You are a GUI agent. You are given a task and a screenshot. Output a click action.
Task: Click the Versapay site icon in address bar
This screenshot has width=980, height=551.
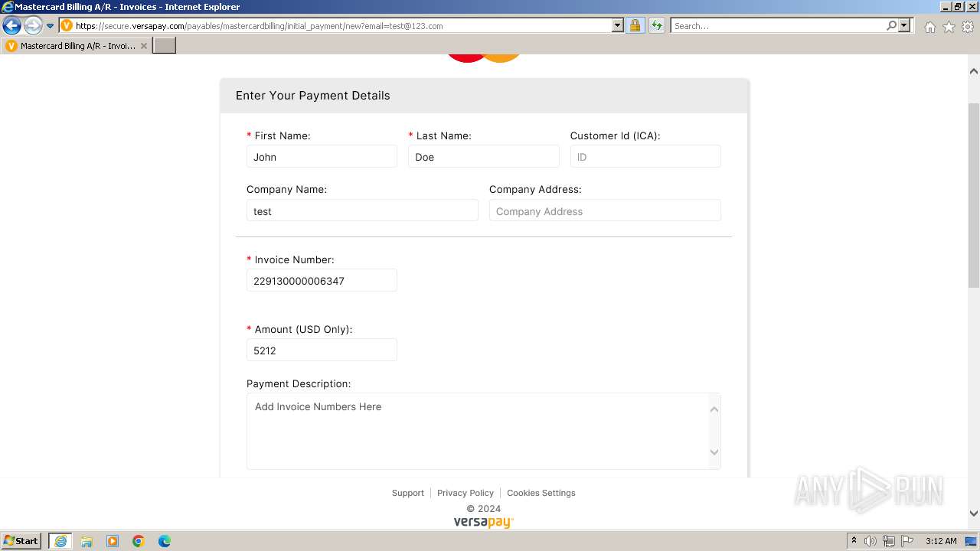[x=67, y=26]
